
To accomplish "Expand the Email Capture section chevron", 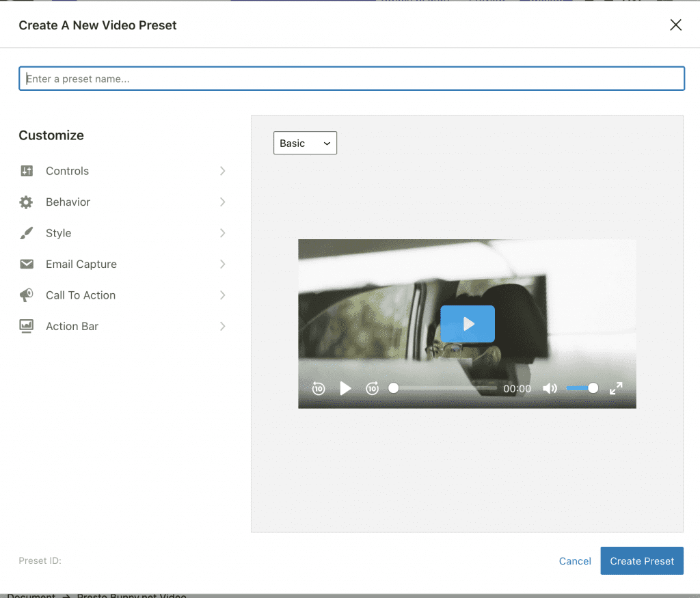I will pos(222,264).
